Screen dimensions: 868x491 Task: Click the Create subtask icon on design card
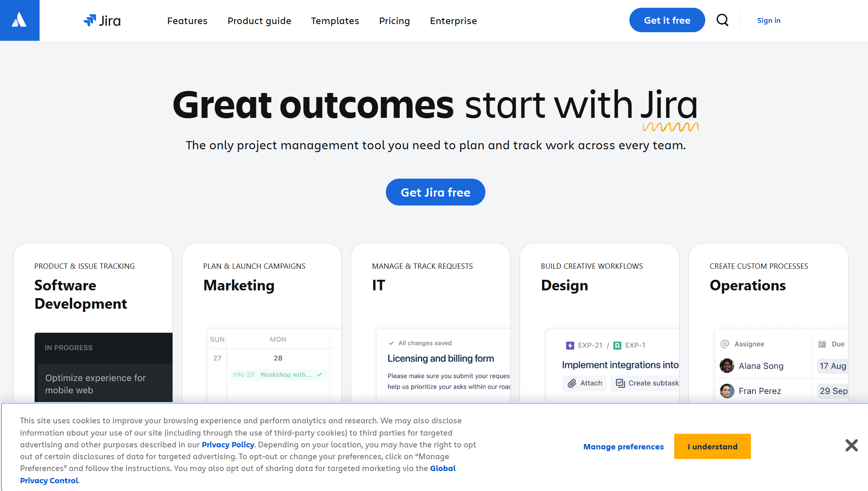point(620,383)
